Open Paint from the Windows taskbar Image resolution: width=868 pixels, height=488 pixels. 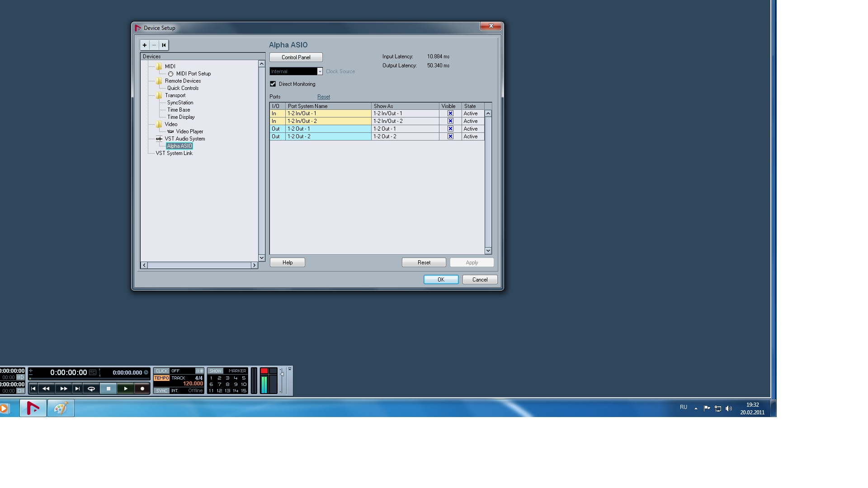[x=61, y=408]
